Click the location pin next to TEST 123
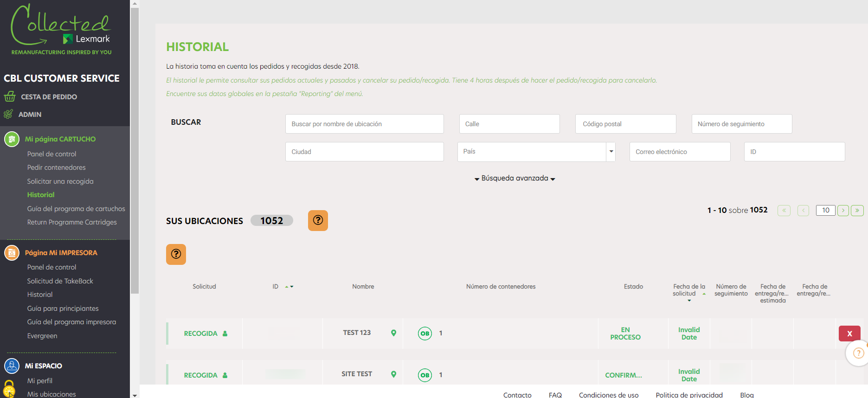This screenshot has width=868, height=398. coord(393,333)
